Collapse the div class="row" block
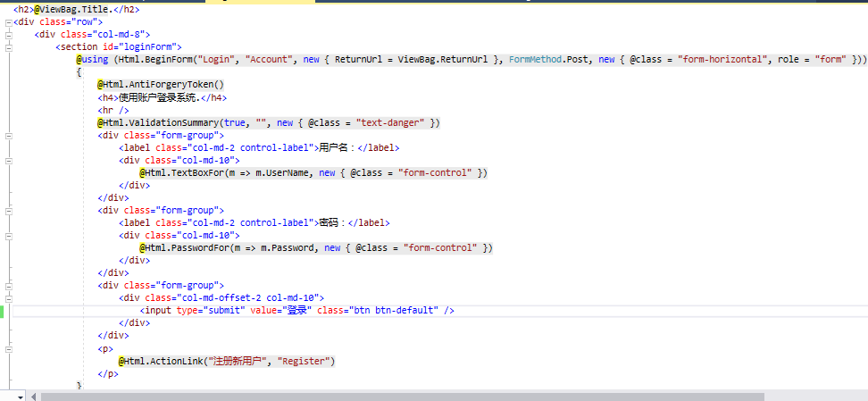Screen dimensions: 868x401 pyautogui.click(x=8, y=22)
